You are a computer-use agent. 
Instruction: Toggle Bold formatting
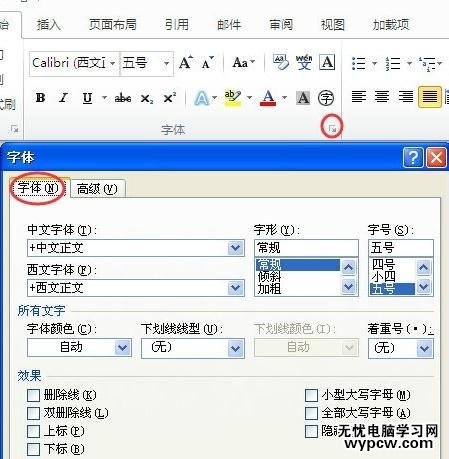tap(40, 98)
